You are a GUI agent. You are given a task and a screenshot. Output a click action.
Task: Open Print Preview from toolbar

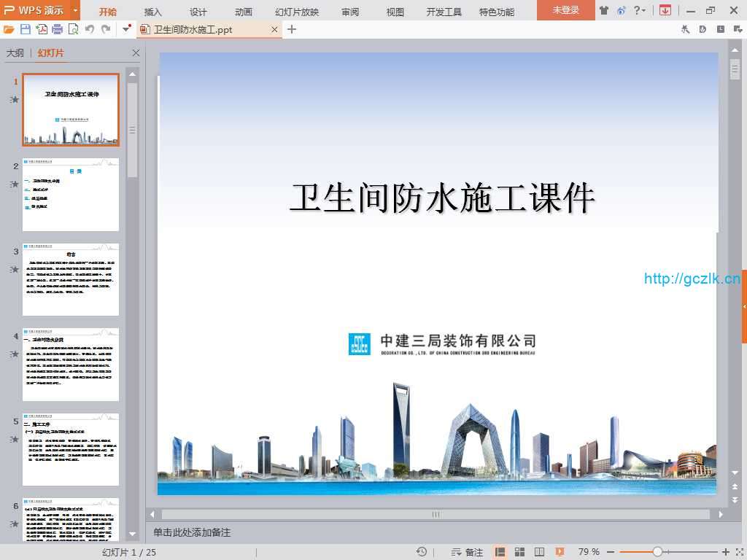pos(73,29)
